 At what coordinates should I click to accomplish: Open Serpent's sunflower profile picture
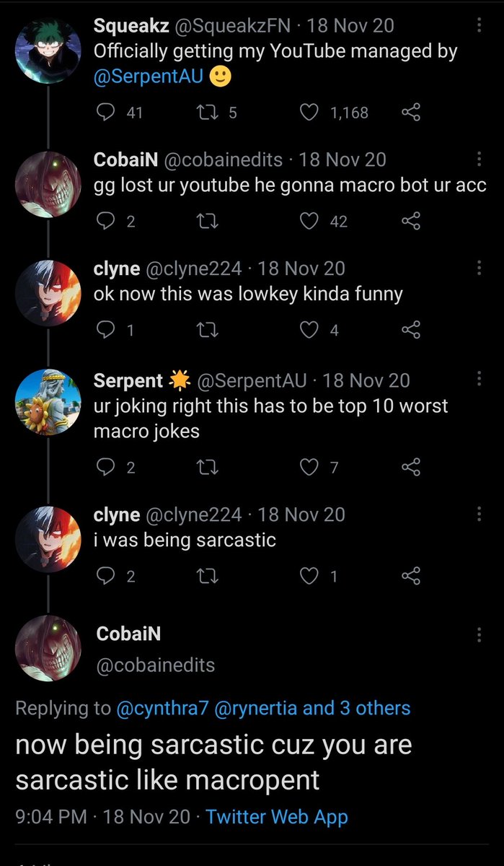(48, 403)
